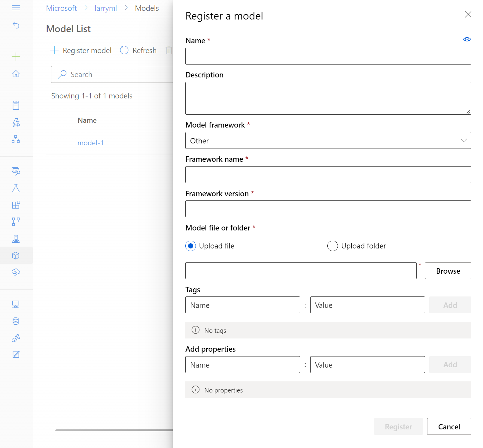Image resolution: width=483 pixels, height=448 pixels.
Task: Click the Add button for properties
Action: [450, 365]
